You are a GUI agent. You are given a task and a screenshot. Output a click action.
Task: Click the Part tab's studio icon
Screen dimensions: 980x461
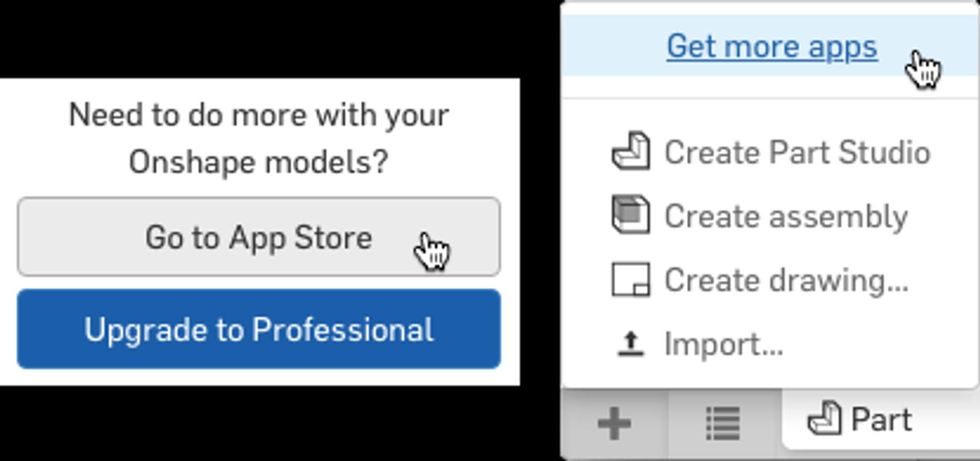coord(824,419)
